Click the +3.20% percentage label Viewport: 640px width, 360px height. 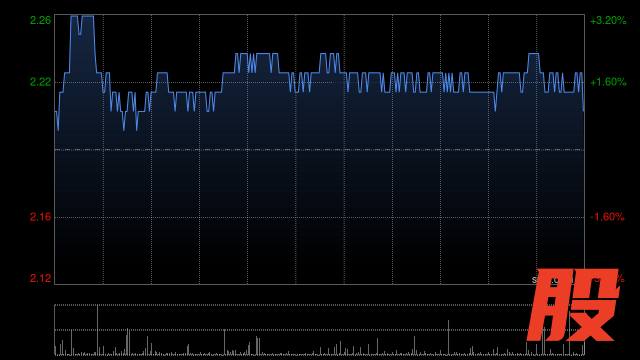pos(608,20)
